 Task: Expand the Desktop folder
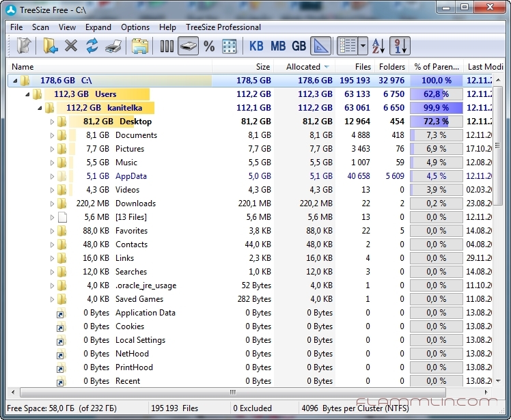[52, 122]
